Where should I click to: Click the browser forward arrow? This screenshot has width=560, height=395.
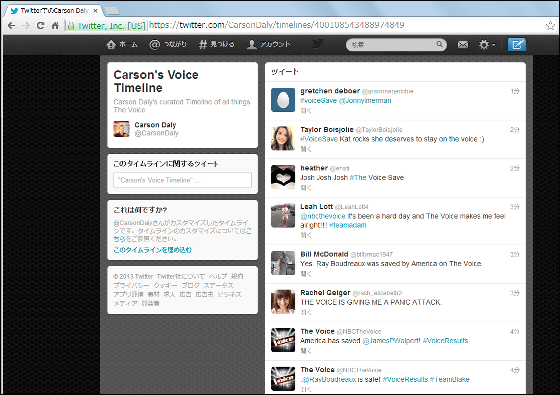(26, 25)
